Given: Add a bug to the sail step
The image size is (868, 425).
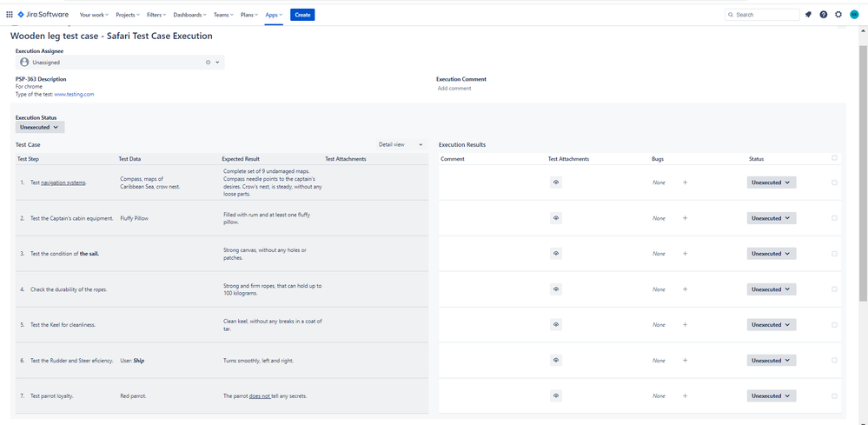Looking at the screenshot, I should [685, 254].
